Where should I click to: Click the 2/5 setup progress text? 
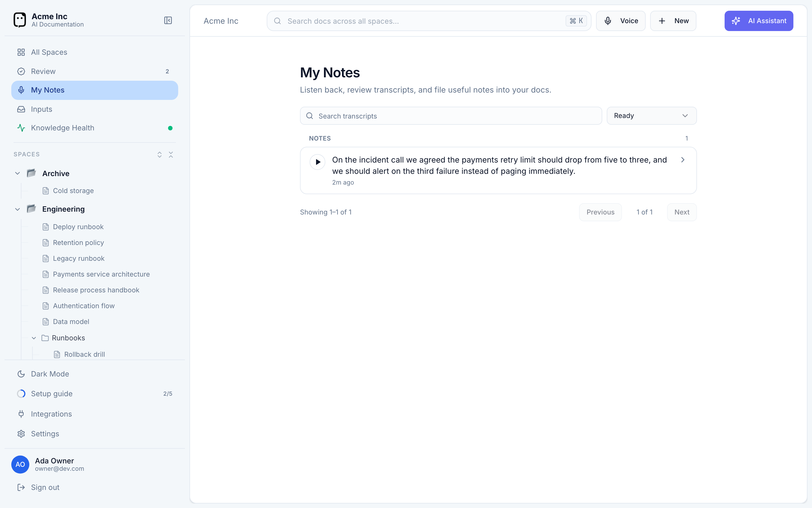(168, 394)
